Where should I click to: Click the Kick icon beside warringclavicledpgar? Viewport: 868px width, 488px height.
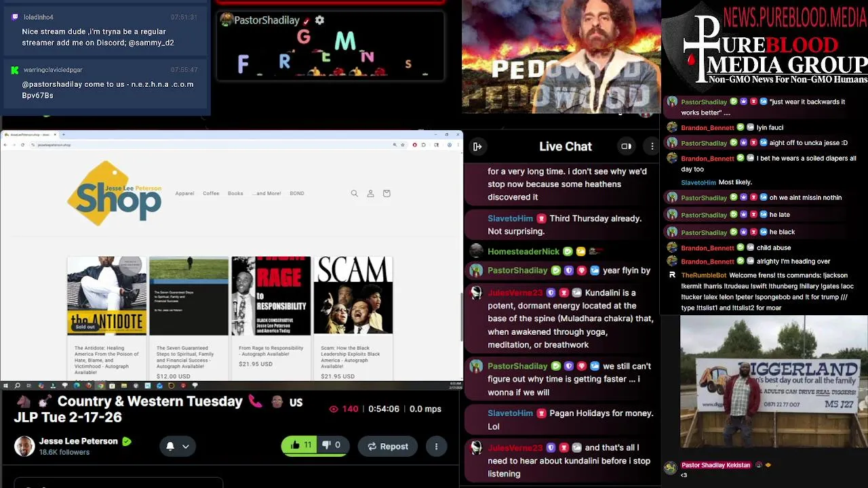click(15, 70)
